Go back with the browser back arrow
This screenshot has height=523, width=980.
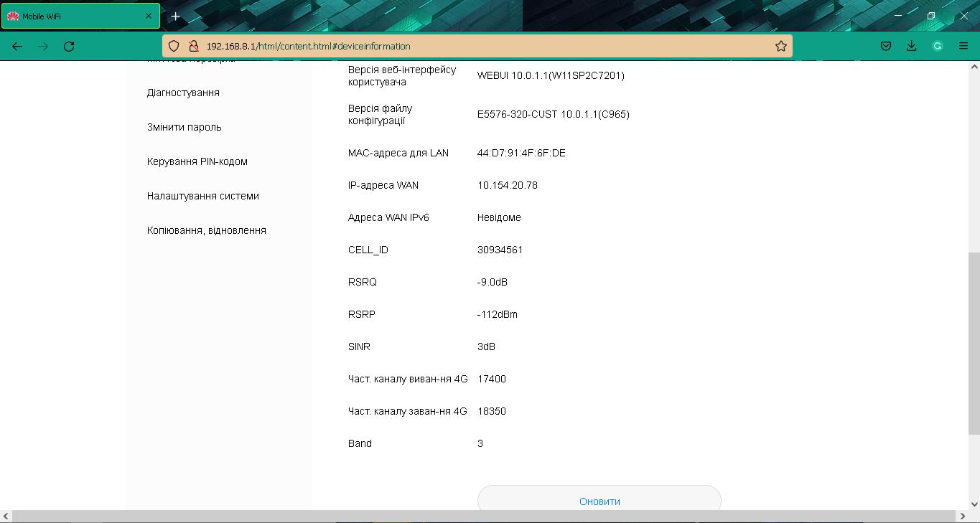pyautogui.click(x=17, y=46)
